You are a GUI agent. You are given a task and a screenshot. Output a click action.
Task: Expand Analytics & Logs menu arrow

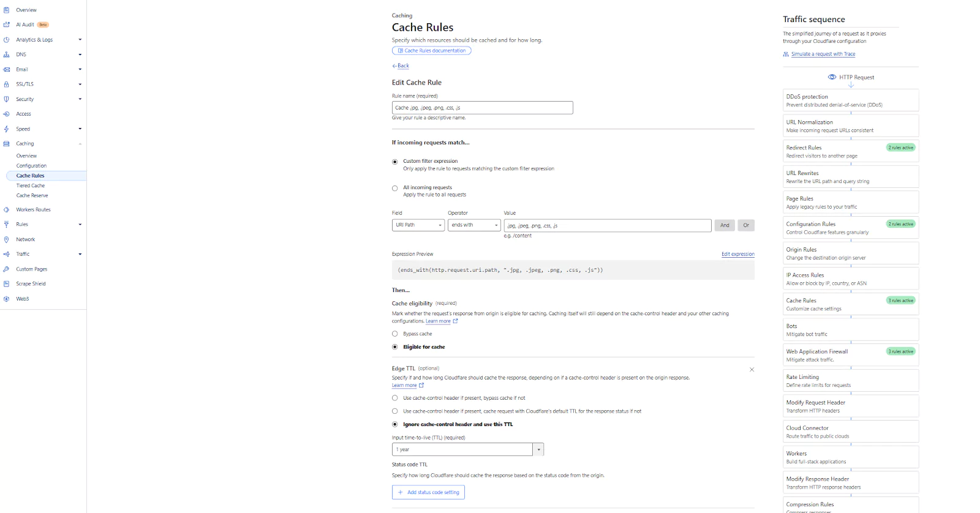pos(80,40)
